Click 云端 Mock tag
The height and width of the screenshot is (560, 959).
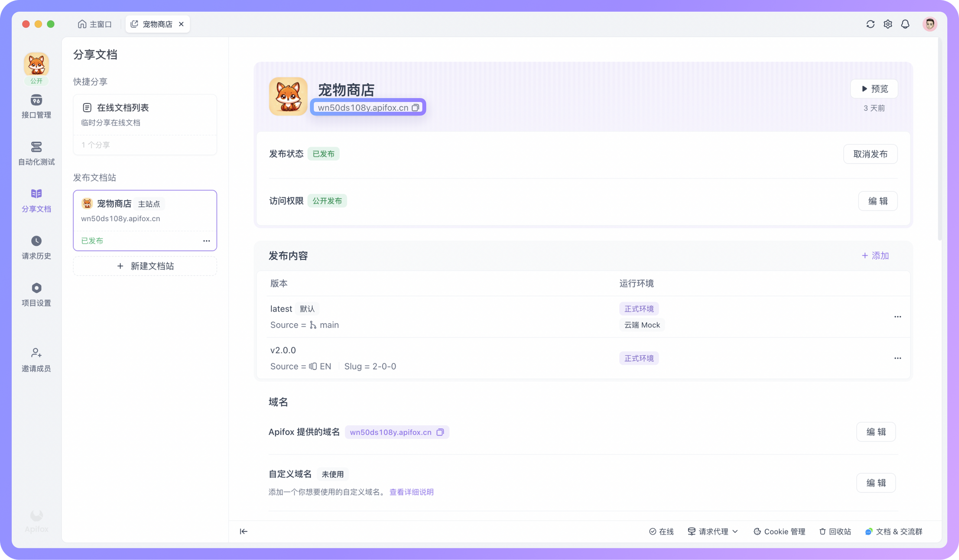642,325
